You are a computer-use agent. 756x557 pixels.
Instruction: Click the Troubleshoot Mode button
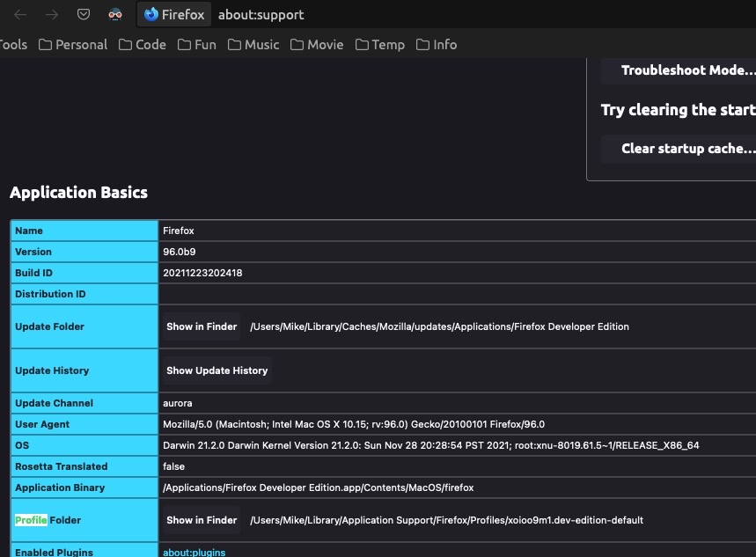click(x=679, y=70)
